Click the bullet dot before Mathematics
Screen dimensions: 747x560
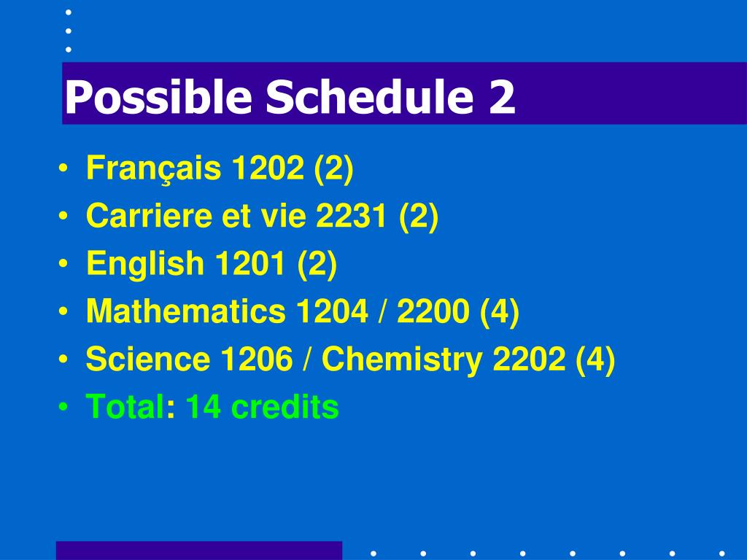[63, 312]
